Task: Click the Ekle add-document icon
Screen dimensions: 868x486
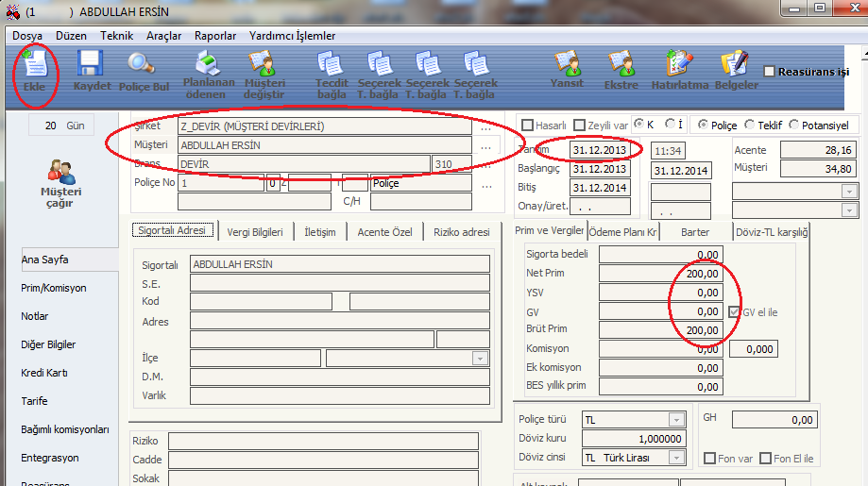Action: coord(34,66)
